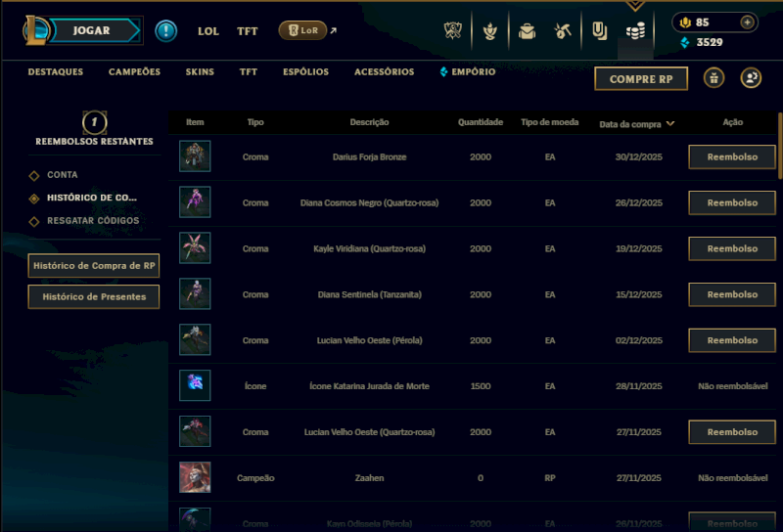Open the CAMPEÕES store tab

[x=134, y=71]
